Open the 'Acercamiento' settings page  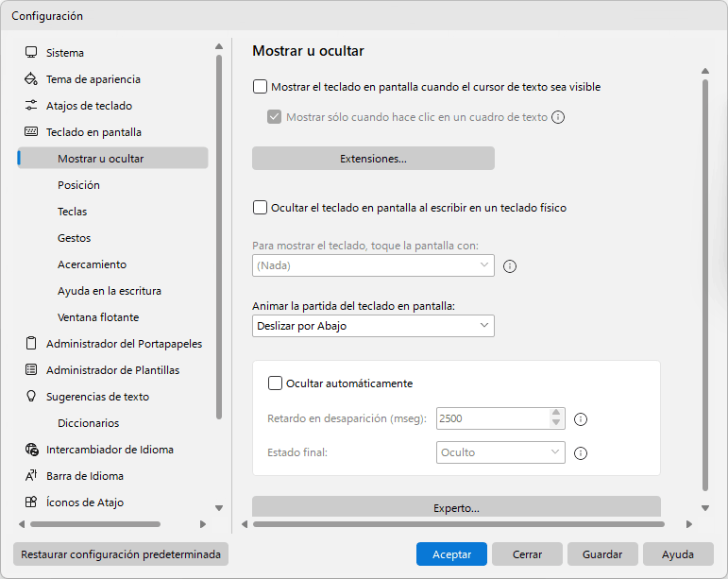pyautogui.click(x=92, y=264)
